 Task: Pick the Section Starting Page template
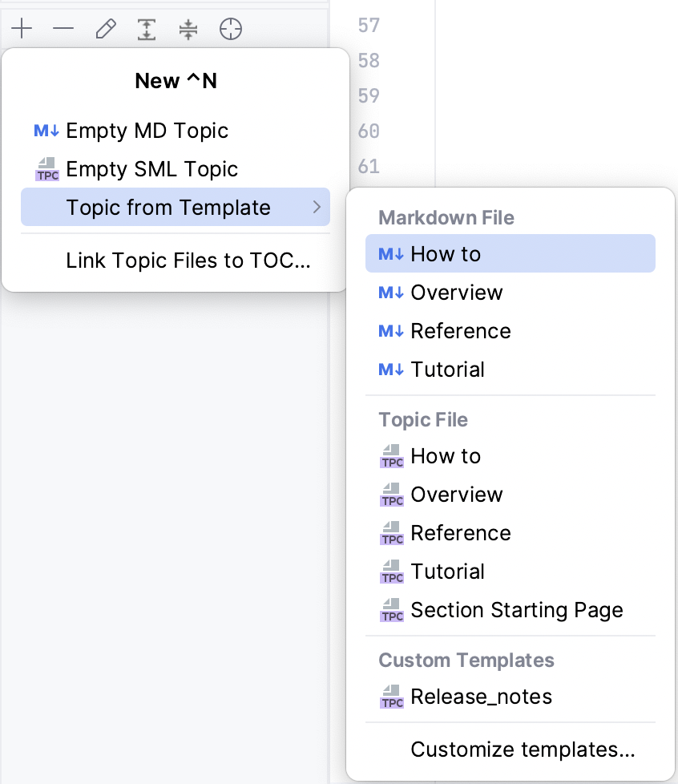click(517, 610)
